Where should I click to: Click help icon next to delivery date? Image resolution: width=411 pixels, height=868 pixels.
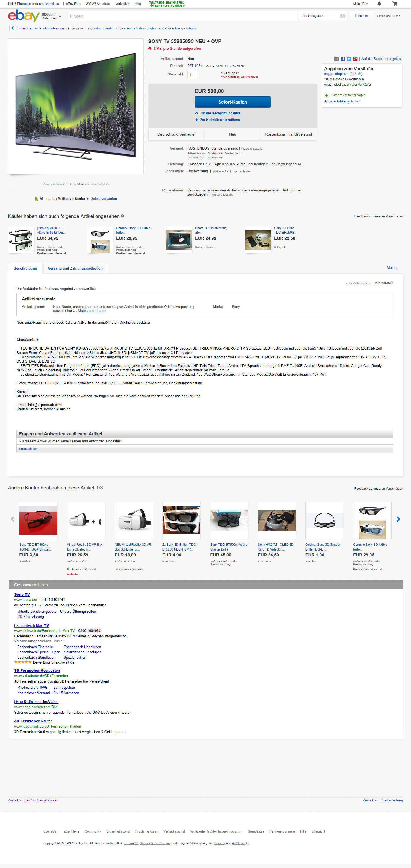[x=300, y=164]
